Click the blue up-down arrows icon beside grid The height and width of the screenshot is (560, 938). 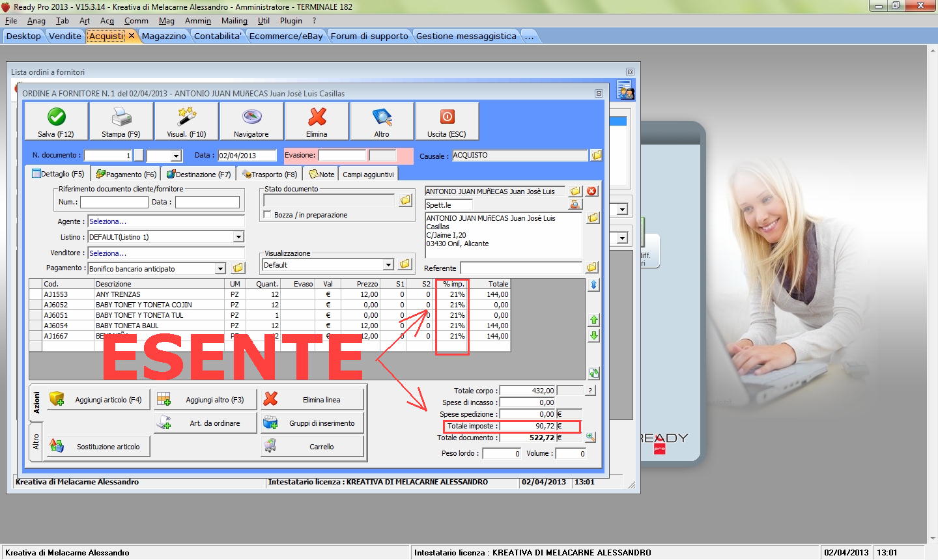pyautogui.click(x=593, y=285)
